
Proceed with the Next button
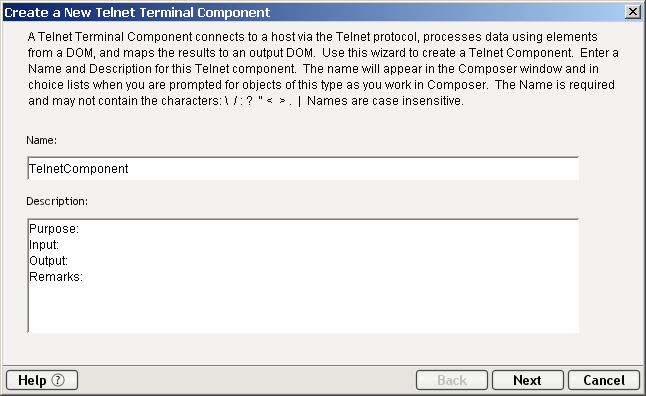(527, 380)
